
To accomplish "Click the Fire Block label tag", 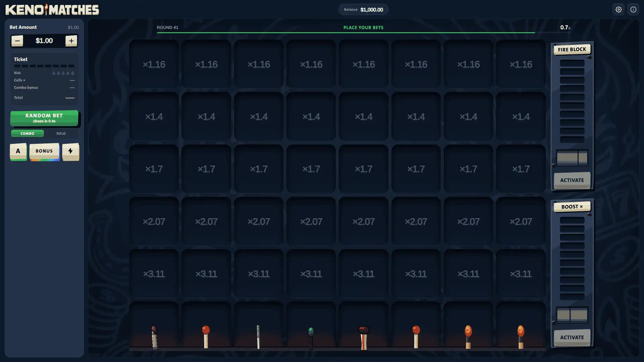I will [572, 50].
